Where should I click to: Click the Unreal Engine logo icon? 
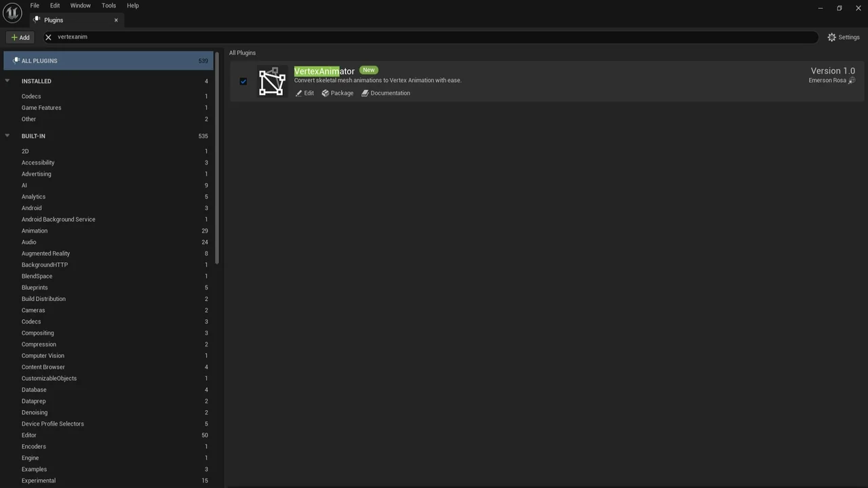(12, 12)
